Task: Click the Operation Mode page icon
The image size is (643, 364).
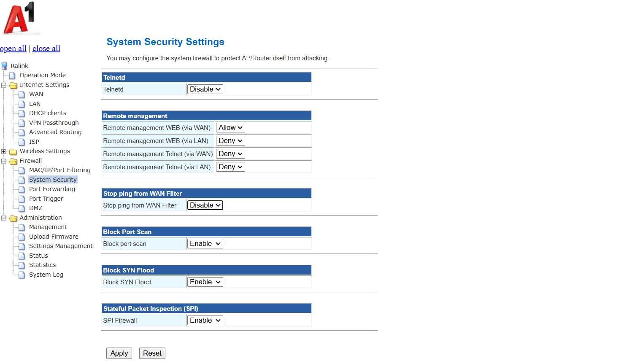Action: click(13, 75)
